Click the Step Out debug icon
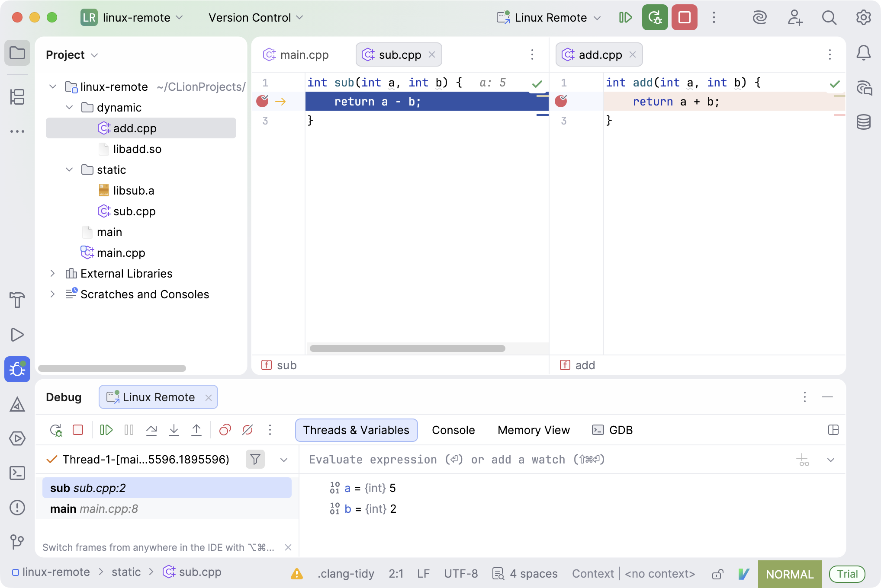Viewport: 881px width, 588px height. [196, 430]
